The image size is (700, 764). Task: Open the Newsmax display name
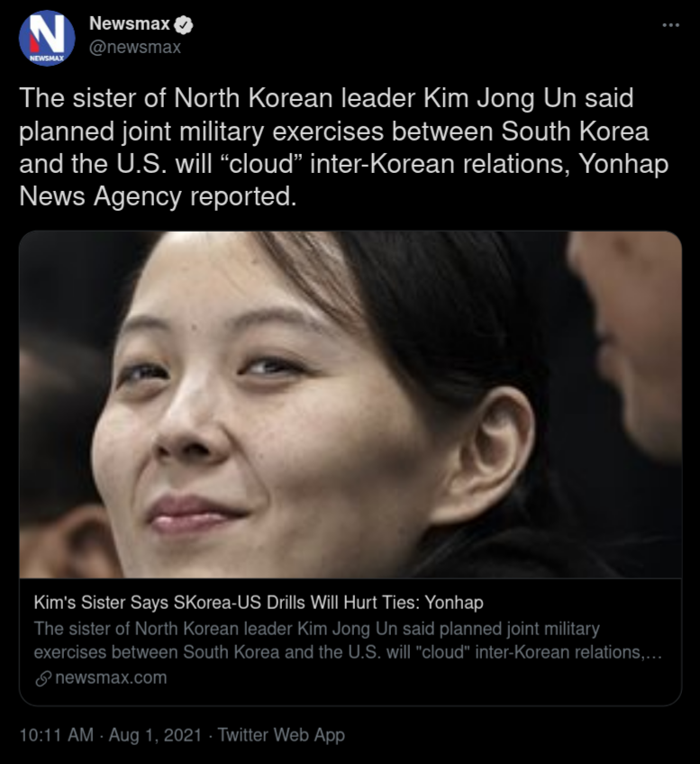(129, 23)
